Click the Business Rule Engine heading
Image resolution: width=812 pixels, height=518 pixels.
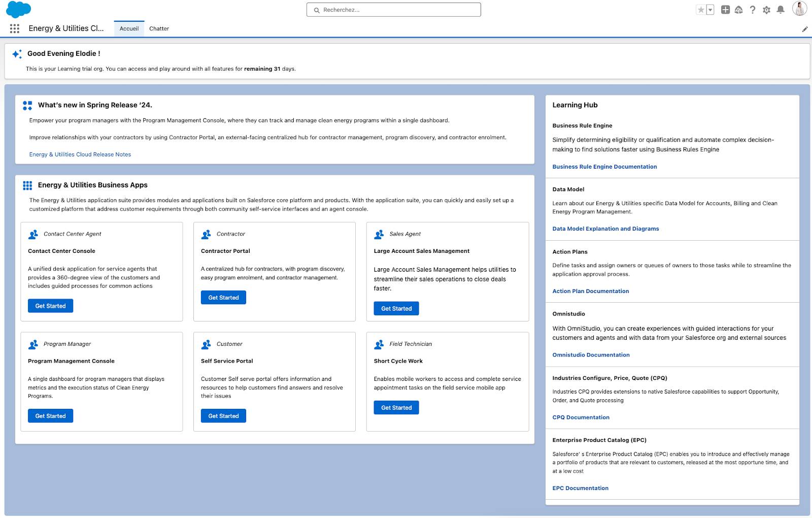click(582, 125)
